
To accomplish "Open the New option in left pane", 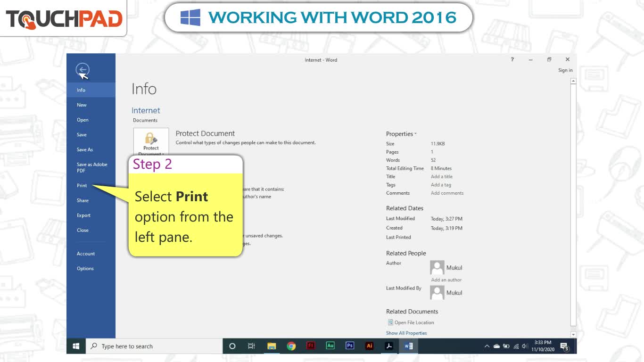I will coord(91,105).
